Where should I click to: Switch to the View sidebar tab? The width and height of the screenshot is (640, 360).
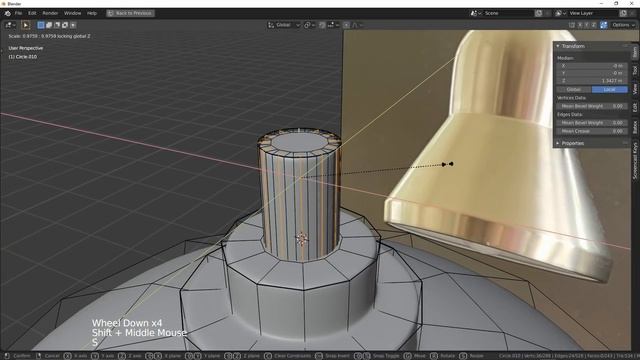tap(635, 89)
